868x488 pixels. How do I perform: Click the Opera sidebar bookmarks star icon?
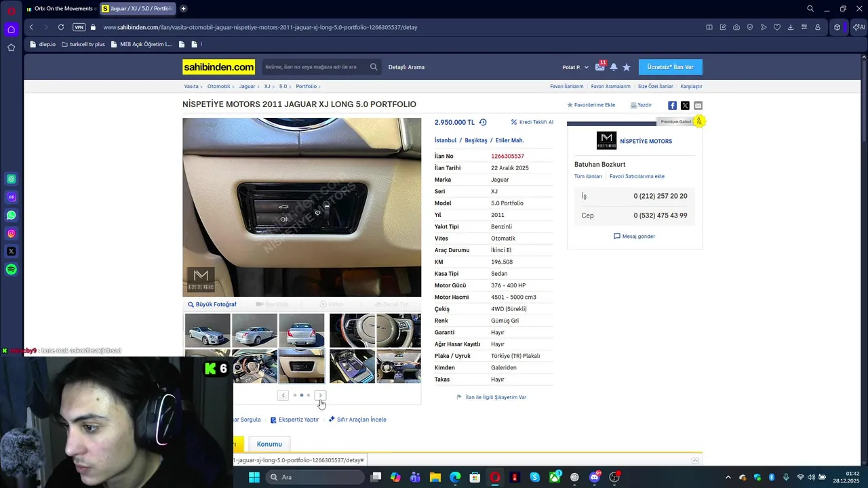coord(11,47)
